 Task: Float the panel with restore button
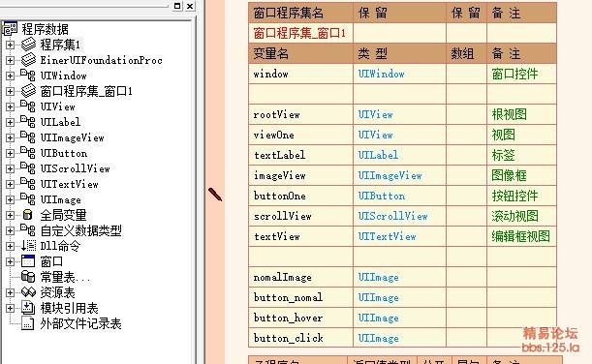click(177, 6)
